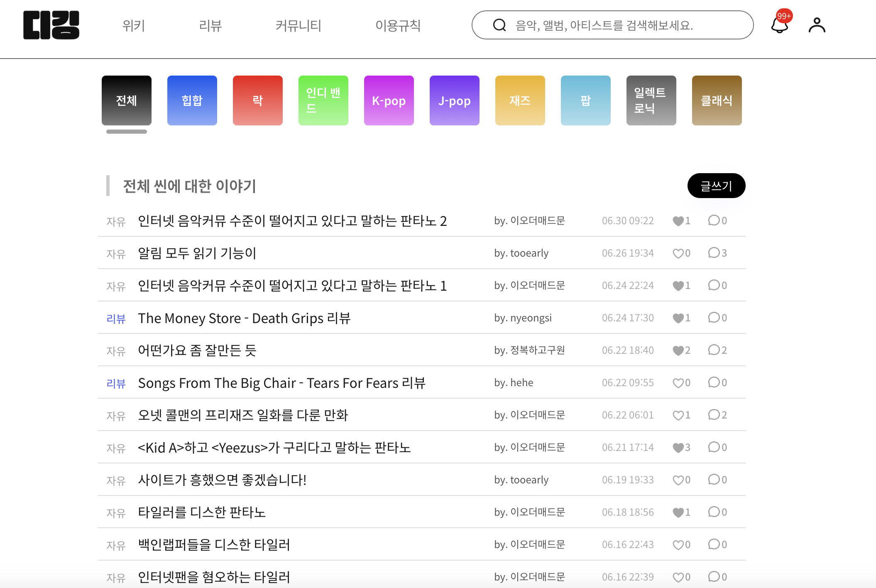Viewport: 876px width, 588px height.
Task: Open comments on '오넷 콜맨의 프리재즈' post
Action: pos(714,414)
